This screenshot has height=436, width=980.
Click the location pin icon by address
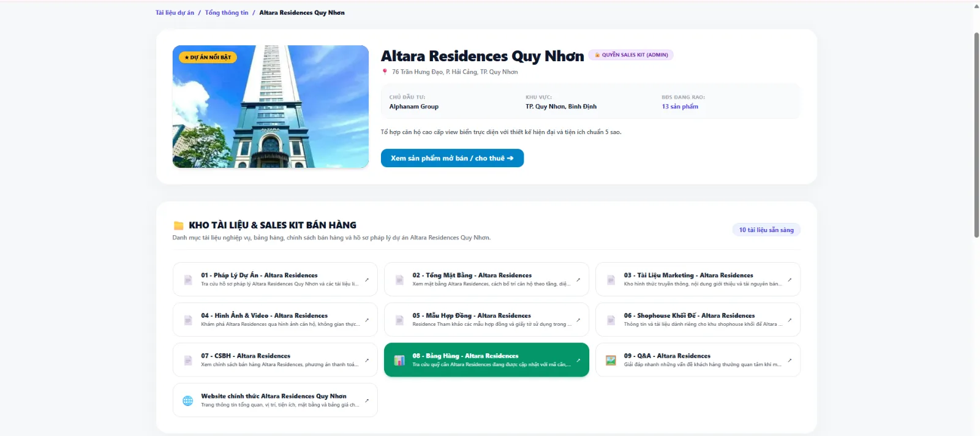[x=385, y=72]
